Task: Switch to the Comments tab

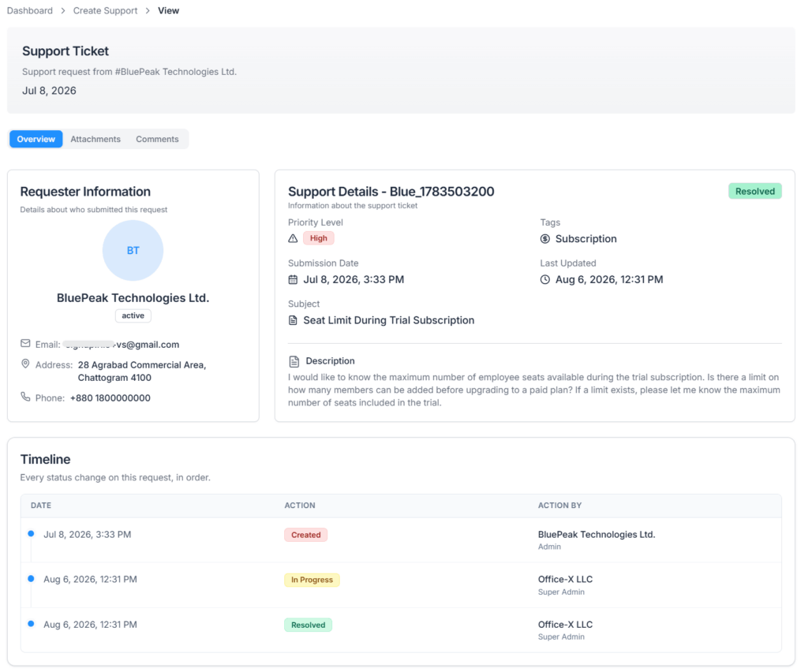Action: point(157,139)
